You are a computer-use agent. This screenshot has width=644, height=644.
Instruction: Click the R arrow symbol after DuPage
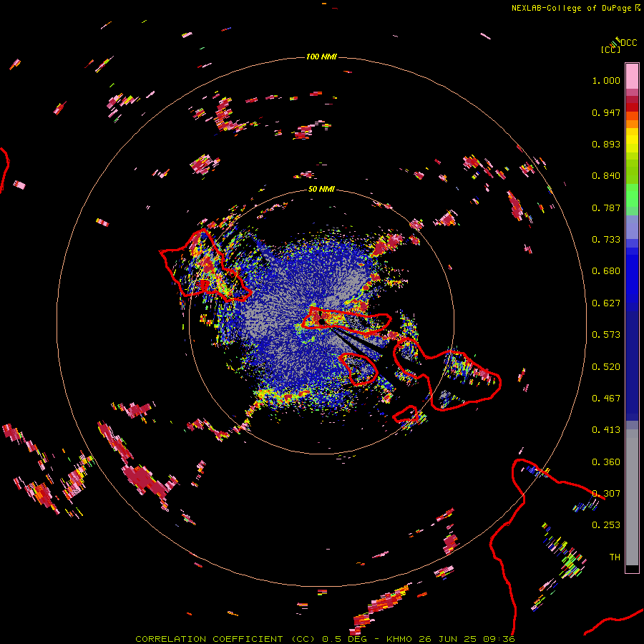(638, 8)
